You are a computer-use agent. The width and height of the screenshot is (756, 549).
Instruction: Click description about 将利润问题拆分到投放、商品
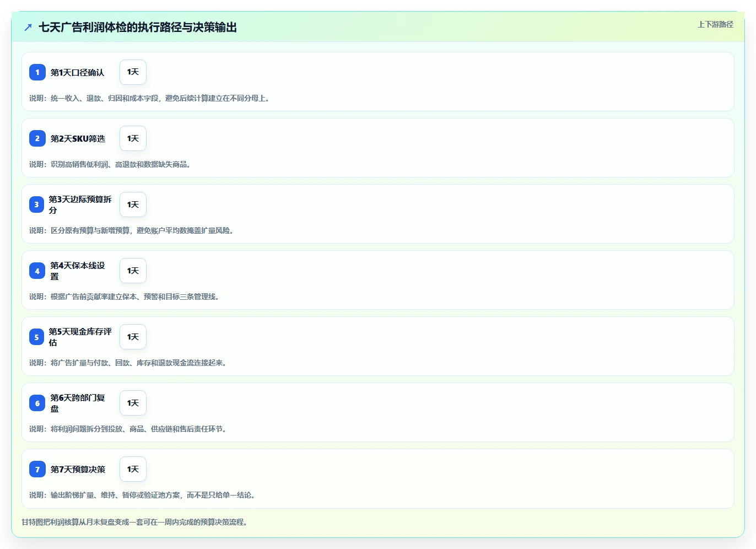click(128, 429)
